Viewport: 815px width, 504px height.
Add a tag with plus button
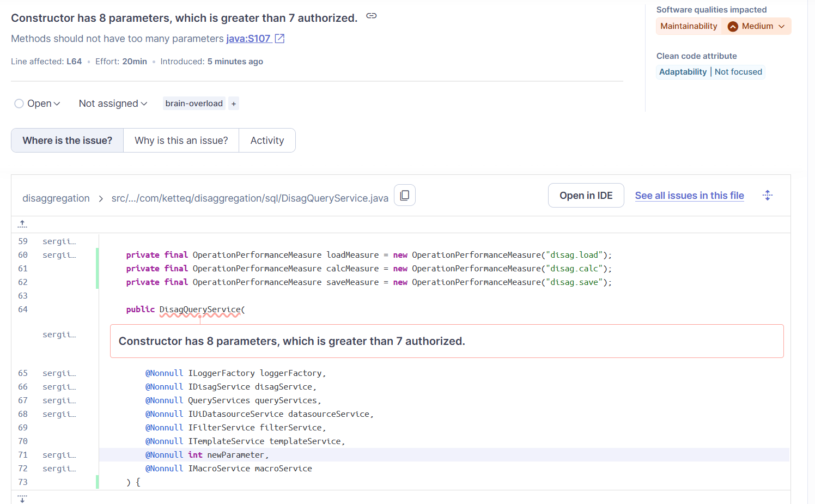tap(234, 104)
